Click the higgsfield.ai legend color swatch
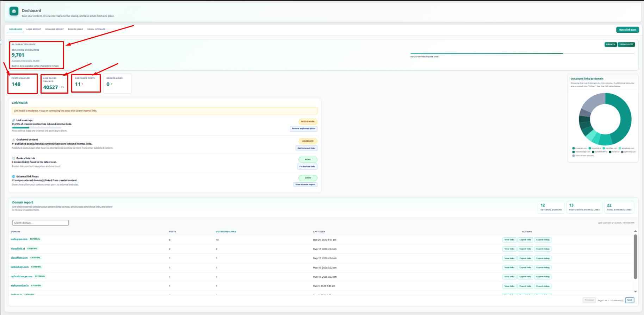The width and height of the screenshot is (644, 315). 590,148
